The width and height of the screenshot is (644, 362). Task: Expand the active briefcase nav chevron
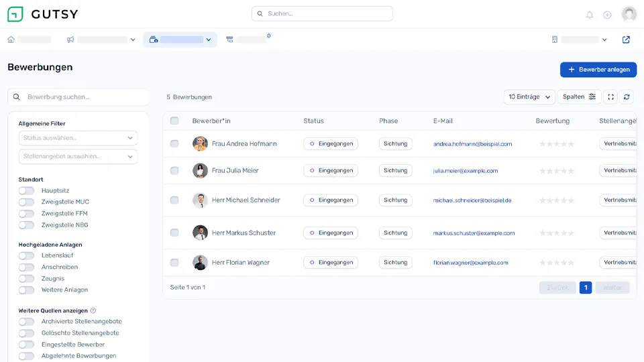click(208, 40)
